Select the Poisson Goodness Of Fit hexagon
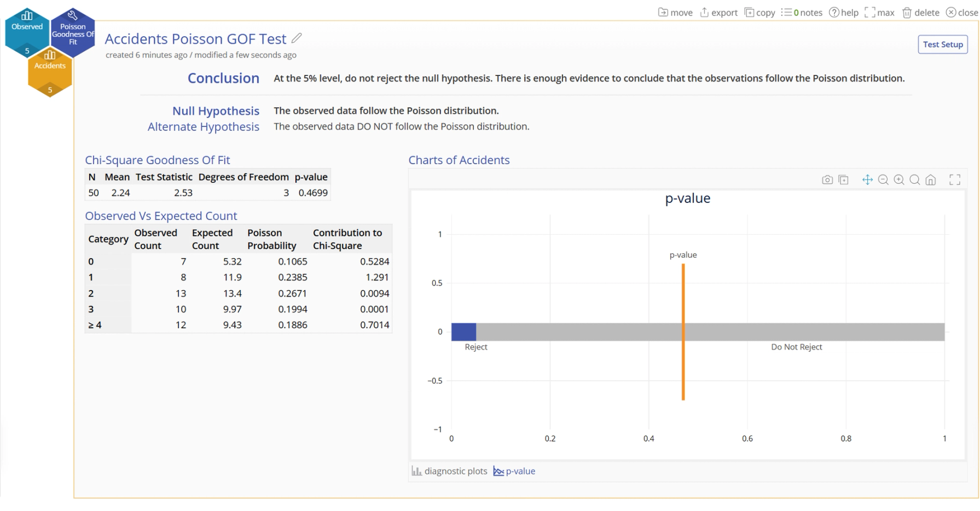 click(x=73, y=33)
